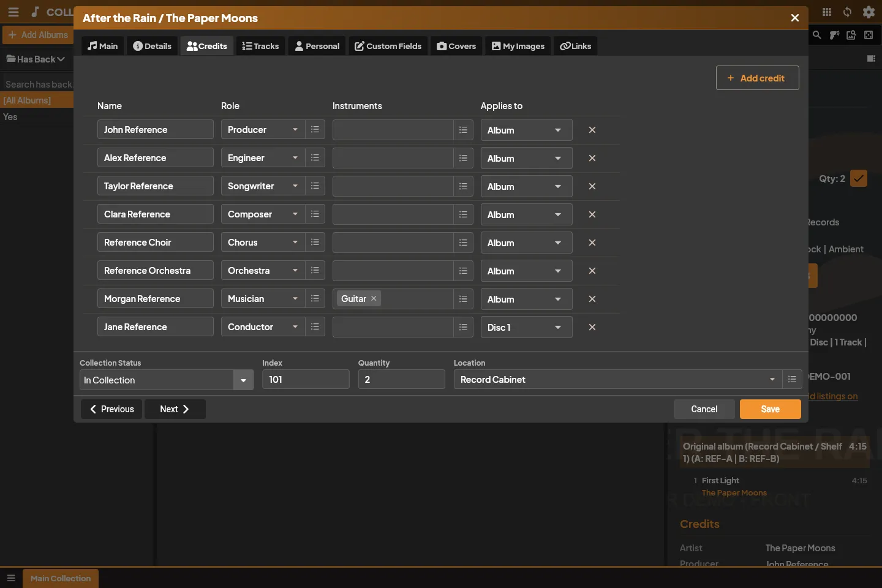The width and height of the screenshot is (882, 588).
Task: Cancel editing the album
Action: click(704, 409)
